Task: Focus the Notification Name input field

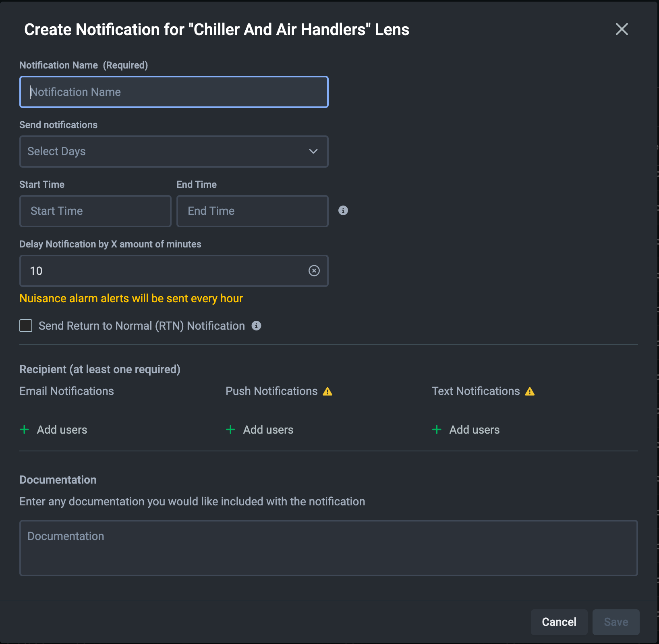Action: coord(174,92)
